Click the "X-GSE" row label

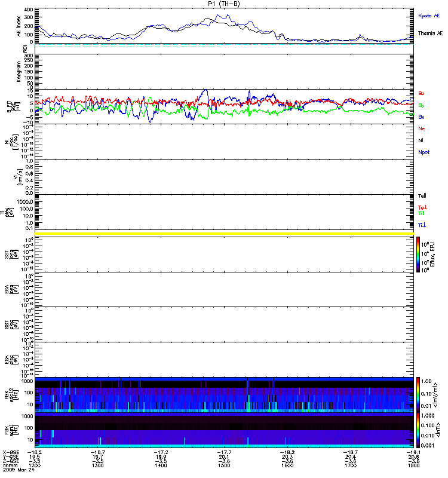[11, 452]
